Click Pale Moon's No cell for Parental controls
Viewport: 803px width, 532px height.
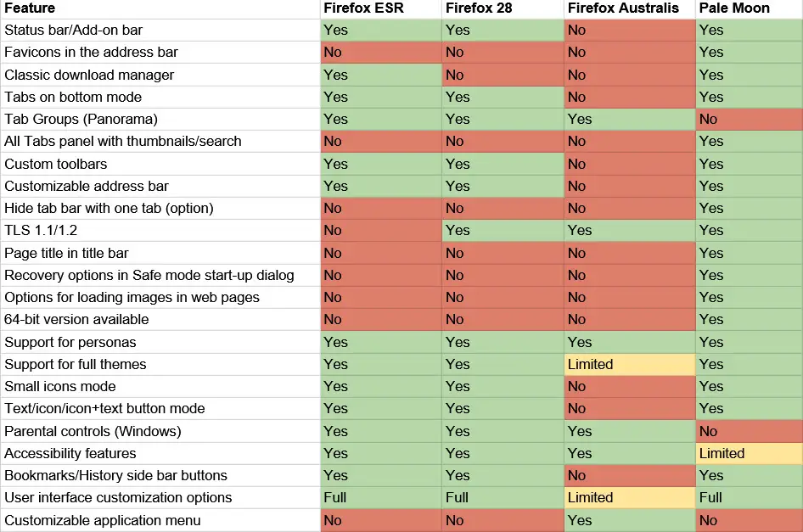click(749, 431)
